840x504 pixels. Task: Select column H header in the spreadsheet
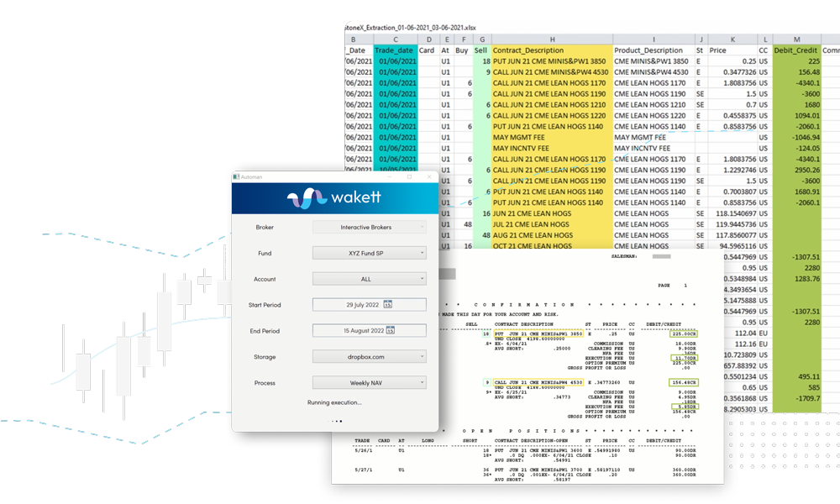[552, 39]
